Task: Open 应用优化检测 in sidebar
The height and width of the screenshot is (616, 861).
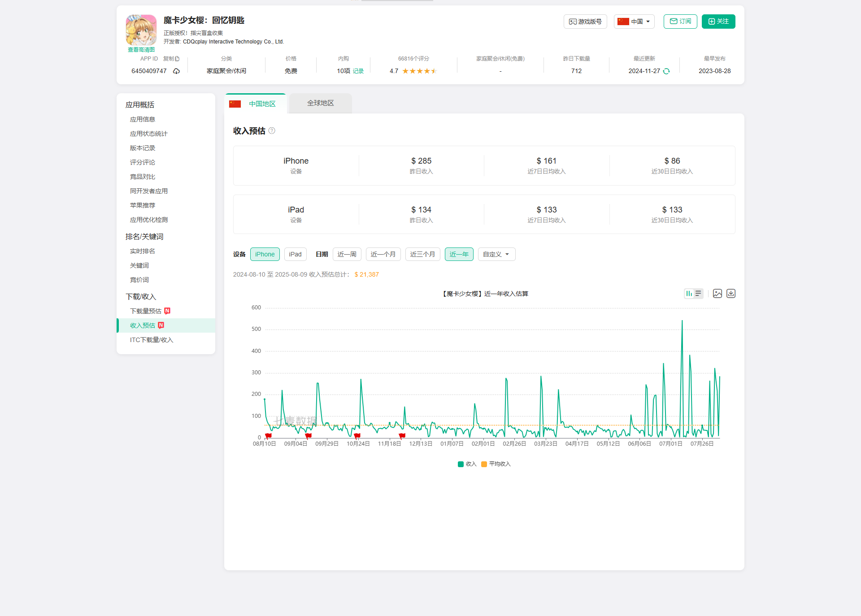Action: point(149,220)
